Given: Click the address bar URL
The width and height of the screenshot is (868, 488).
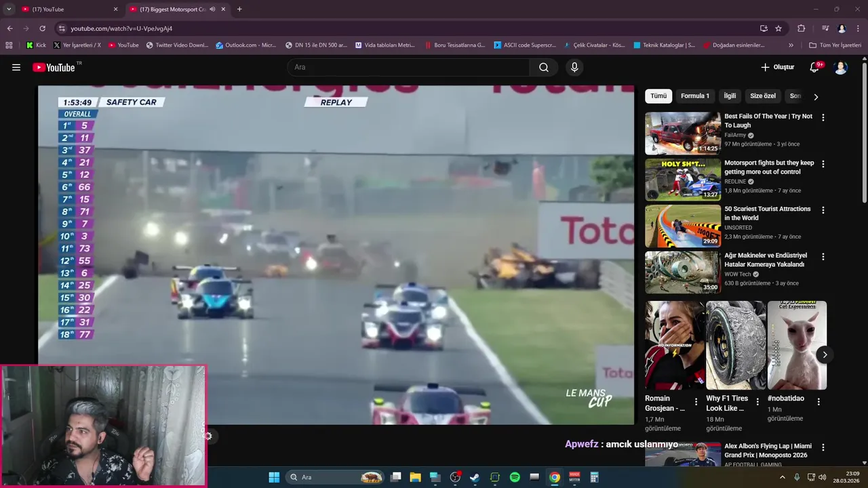Looking at the screenshot, I should tap(121, 28).
